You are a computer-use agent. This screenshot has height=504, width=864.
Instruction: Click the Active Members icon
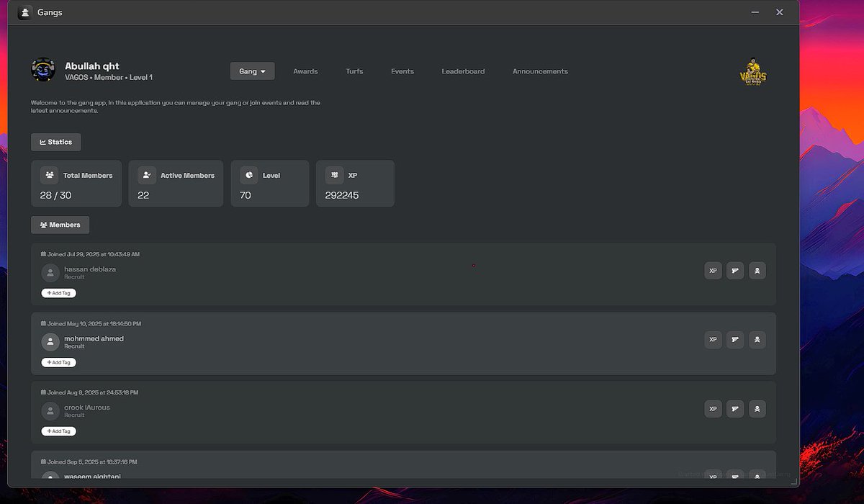[147, 175]
